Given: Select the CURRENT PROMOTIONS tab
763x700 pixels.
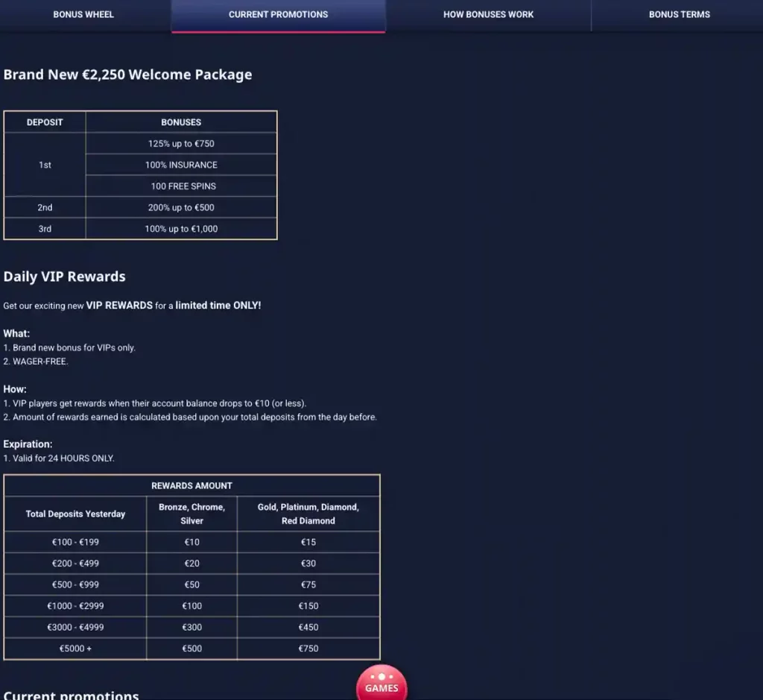Looking at the screenshot, I should [x=278, y=14].
